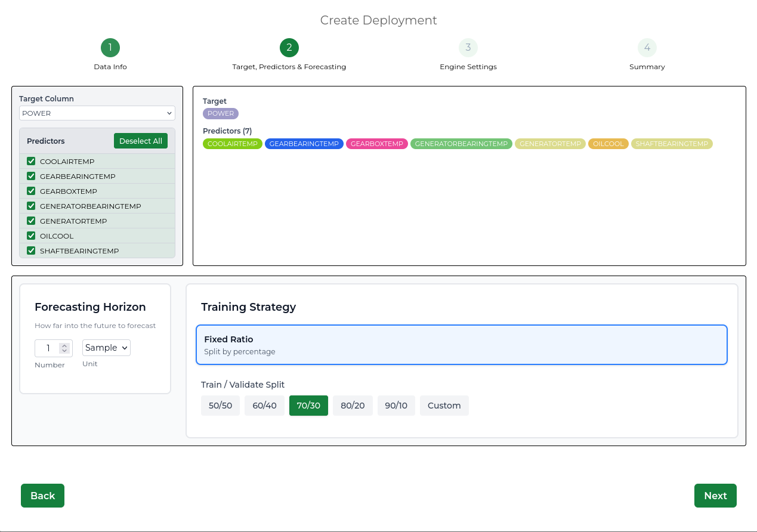
Task: Uncheck the SHAFTBEARINGTEMP predictor checkbox
Action: (x=31, y=250)
